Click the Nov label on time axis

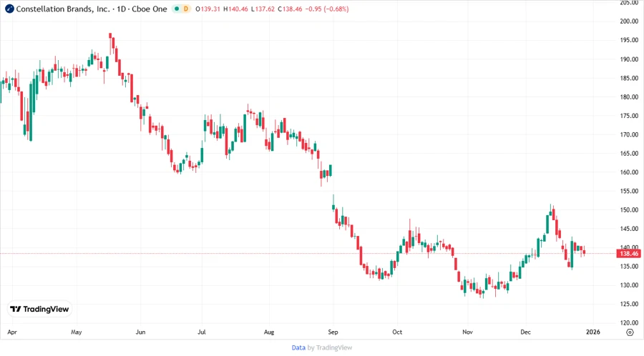pos(467,332)
